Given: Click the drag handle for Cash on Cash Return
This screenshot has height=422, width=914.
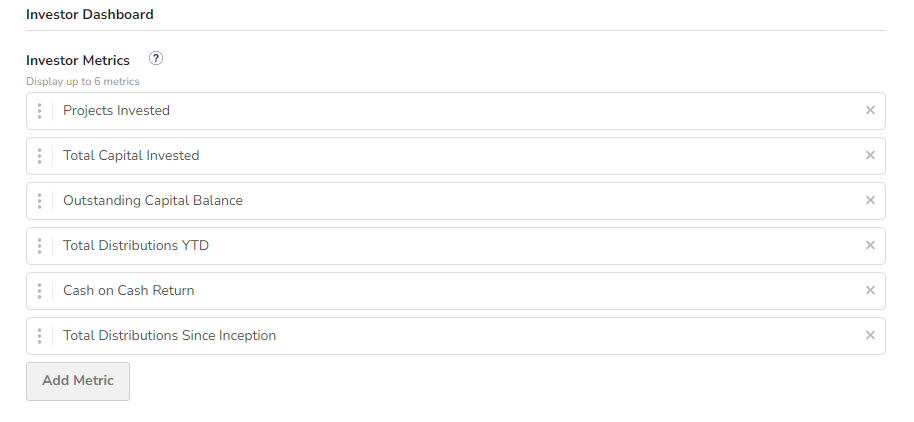Looking at the screenshot, I should (x=39, y=291).
